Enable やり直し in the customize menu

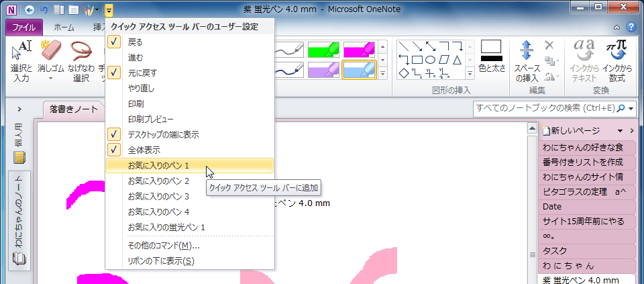pos(189,88)
